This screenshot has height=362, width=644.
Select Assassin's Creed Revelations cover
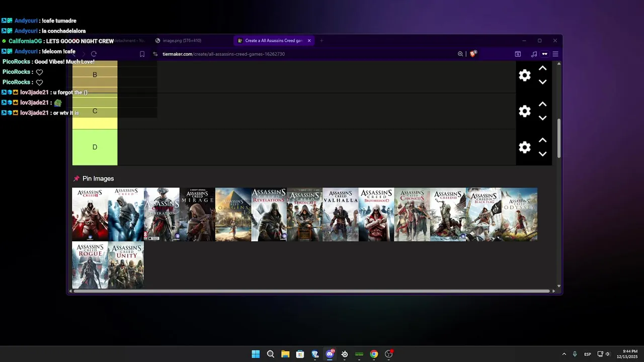pos(269,214)
